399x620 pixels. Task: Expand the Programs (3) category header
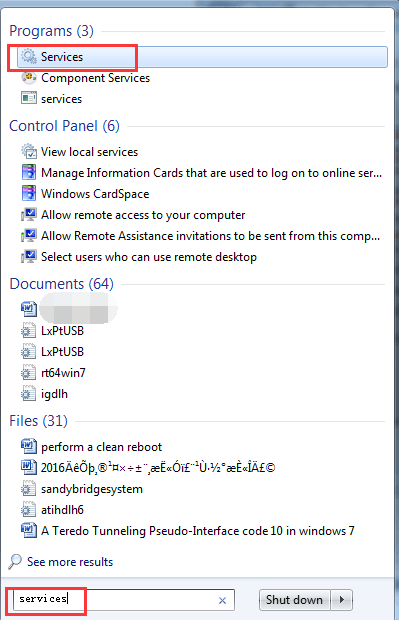(51, 31)
